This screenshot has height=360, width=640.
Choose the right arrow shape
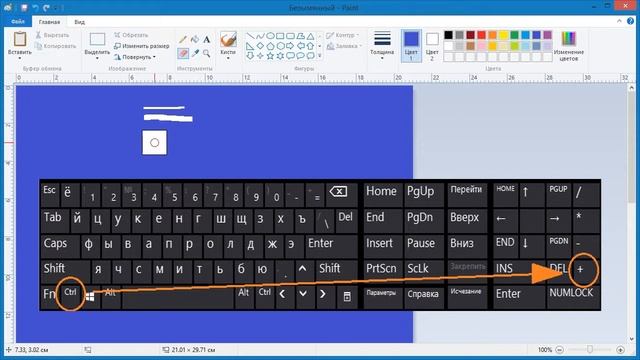[290, 46]
